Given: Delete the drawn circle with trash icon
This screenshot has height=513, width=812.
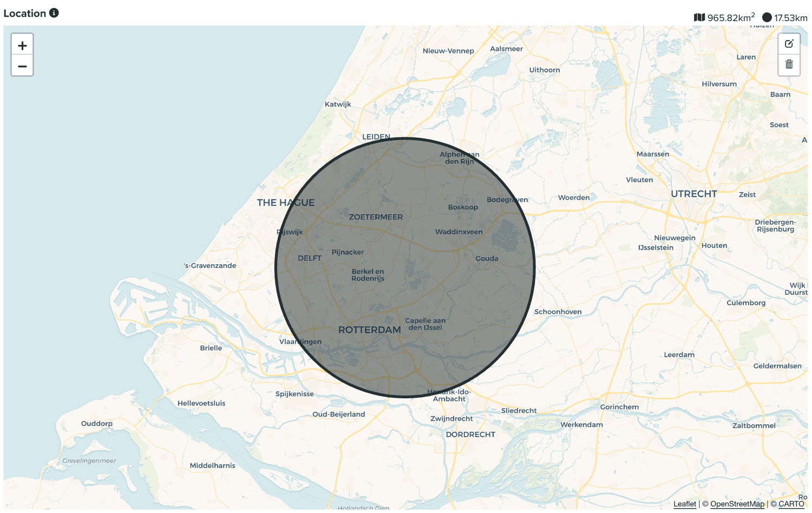Looking at the screenshot, I should tap(789, 64).
